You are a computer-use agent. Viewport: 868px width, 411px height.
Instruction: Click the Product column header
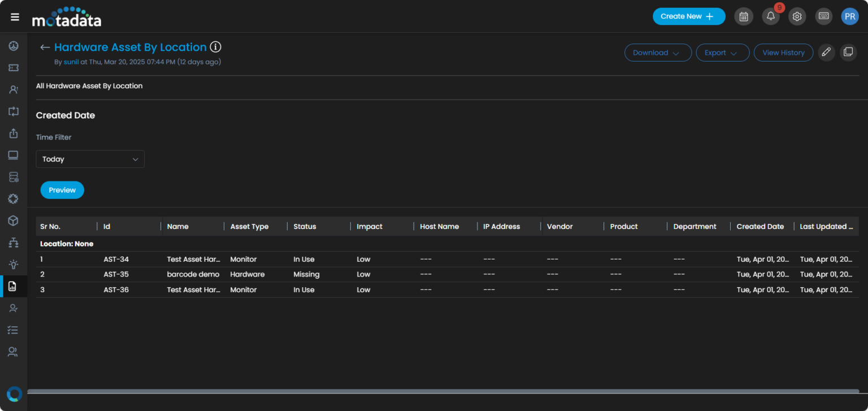coord(624,226)
